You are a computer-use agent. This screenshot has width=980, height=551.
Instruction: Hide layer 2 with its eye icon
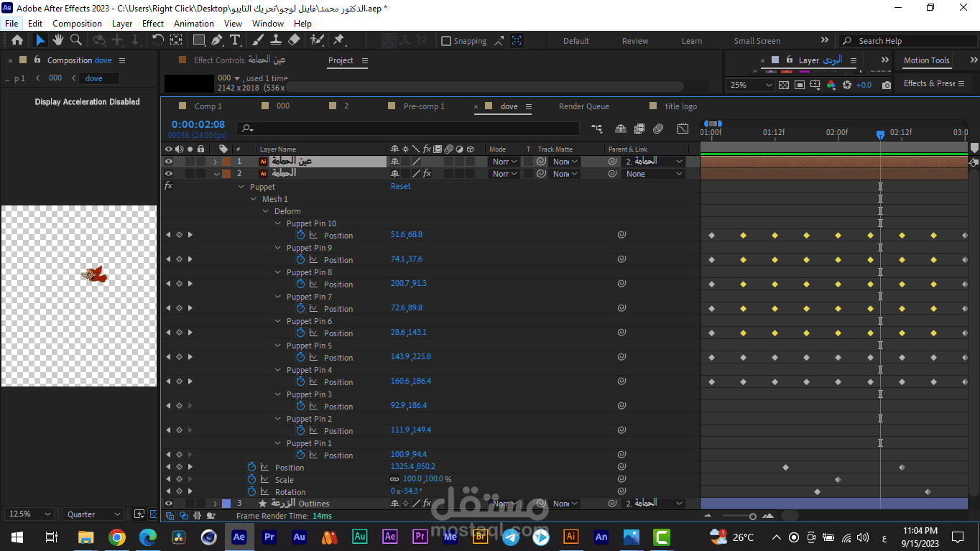pyautogui.click(x=169, y=174)
